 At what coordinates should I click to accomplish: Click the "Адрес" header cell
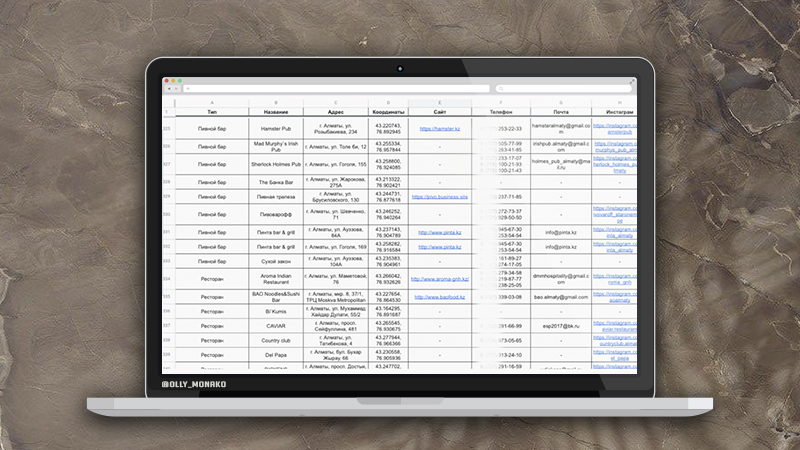[x=336, y=112]
